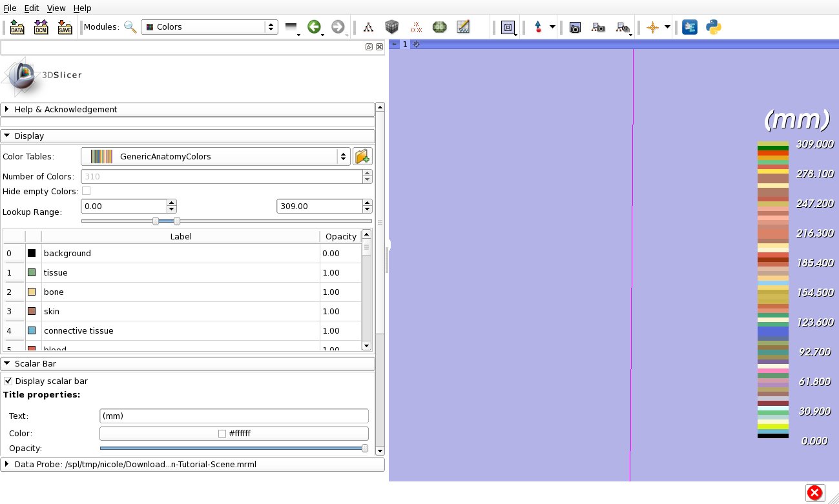Open the Modules dropdown showing Colors
The width and height of the screenshot is (839, 504).
(209, 27)
